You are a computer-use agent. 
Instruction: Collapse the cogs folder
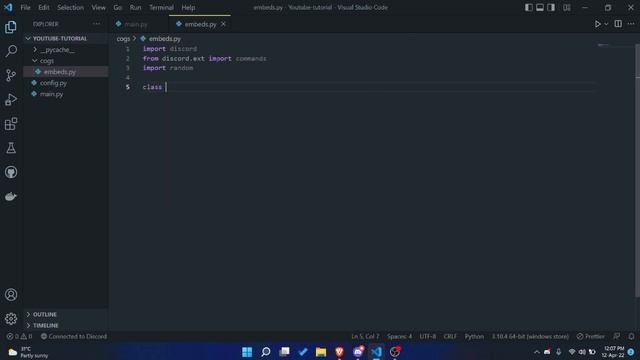[66, 61]
